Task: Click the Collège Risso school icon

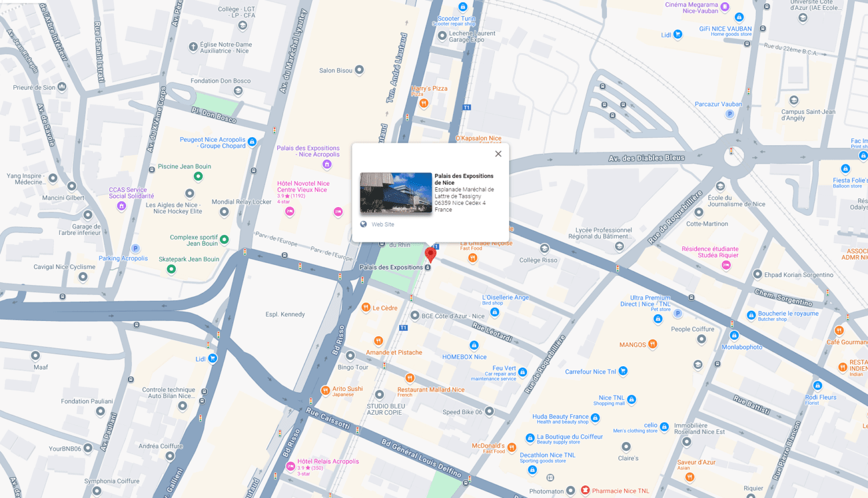Action: [x=545, y=249]
